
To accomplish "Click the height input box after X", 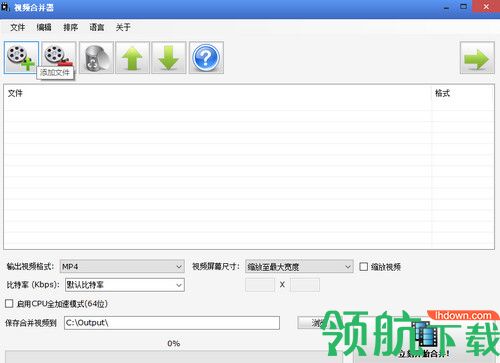I will [305, 285].
